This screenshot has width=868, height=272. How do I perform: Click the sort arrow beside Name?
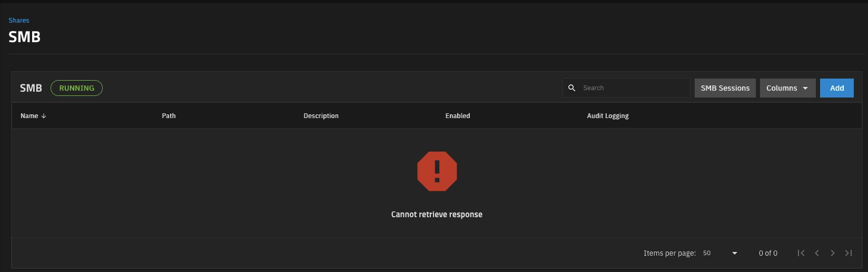pos(44,116)
